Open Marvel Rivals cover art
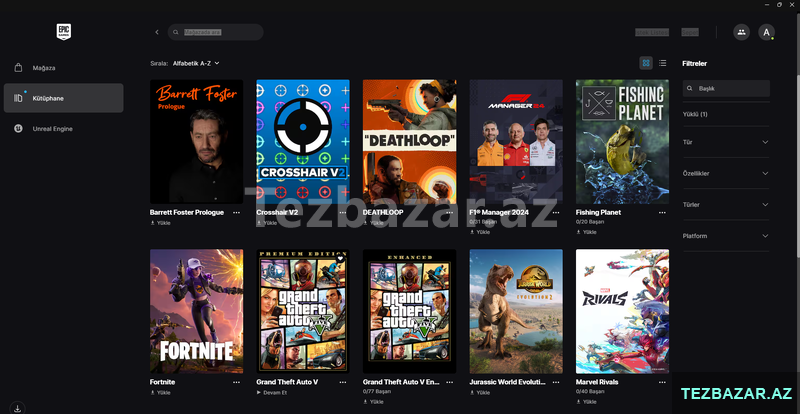Image resolution: width=800 pixels, height=414 pixels. point(622,311)
